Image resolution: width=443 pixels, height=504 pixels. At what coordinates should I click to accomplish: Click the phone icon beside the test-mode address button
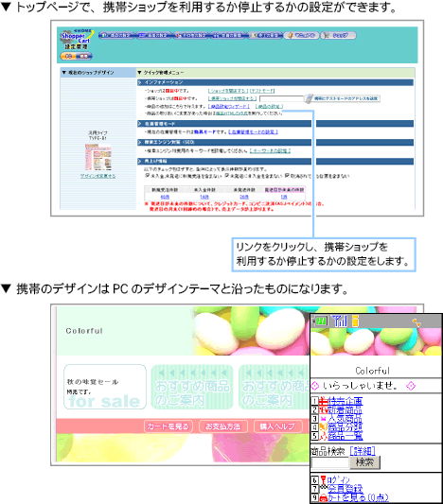pos(309,98)
